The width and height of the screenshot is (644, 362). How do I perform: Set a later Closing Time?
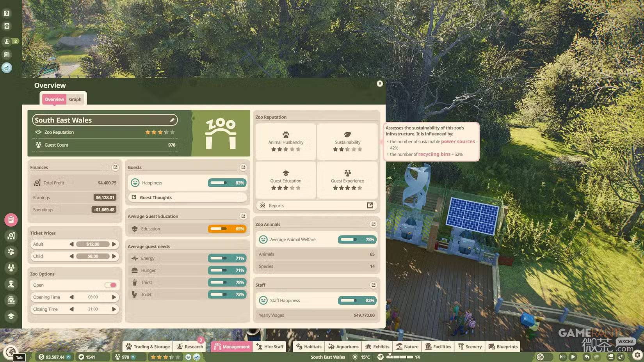point(114,309)
